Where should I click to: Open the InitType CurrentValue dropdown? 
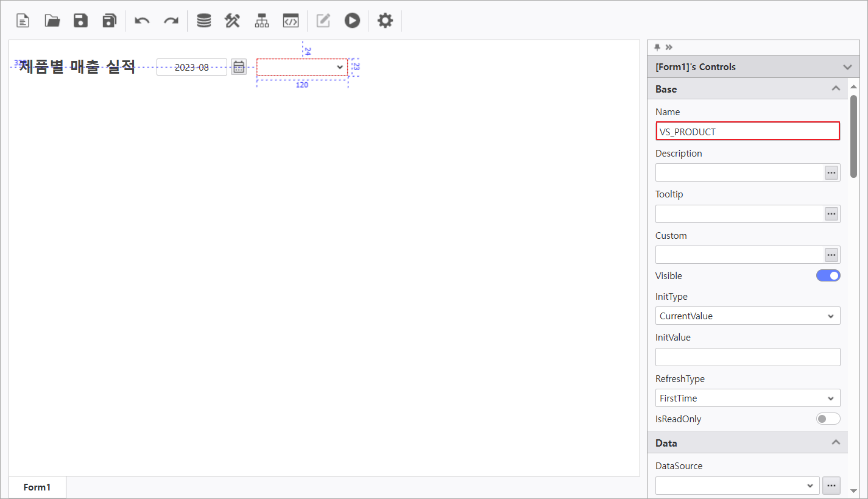tap(748, 316)
